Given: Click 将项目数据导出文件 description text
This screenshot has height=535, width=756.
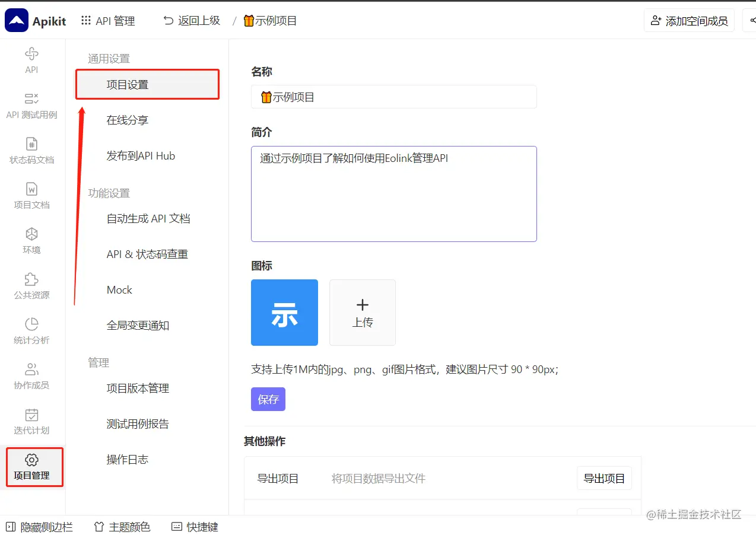Looking at the screenshot, I should (x=379, y=478).
